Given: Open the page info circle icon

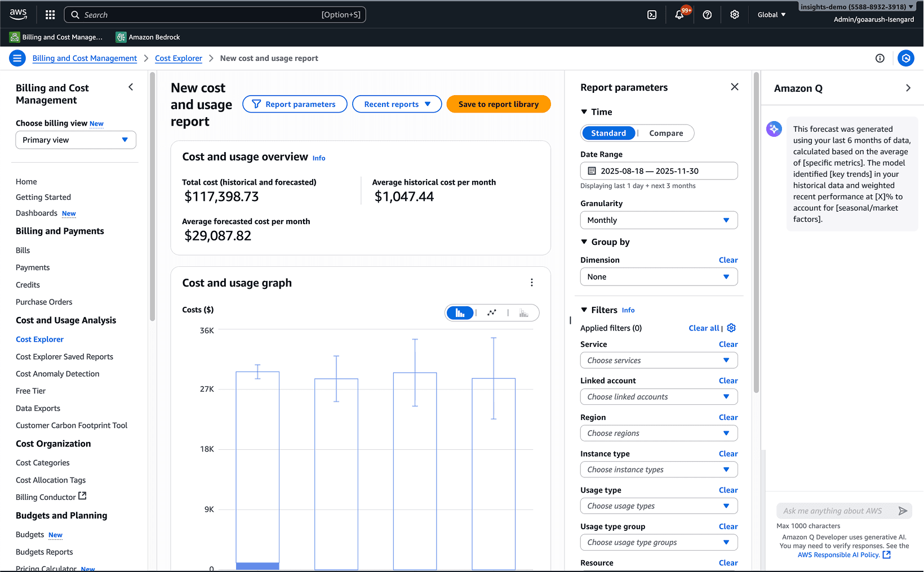Looking at the screenshot, I should (x=880, y=58).
